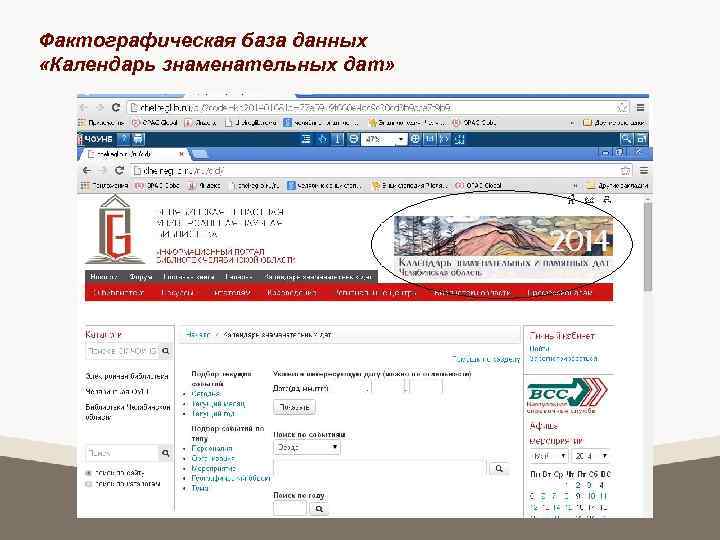Open Яндекс bookmark in inner bookmarks bar

[205, 186]
